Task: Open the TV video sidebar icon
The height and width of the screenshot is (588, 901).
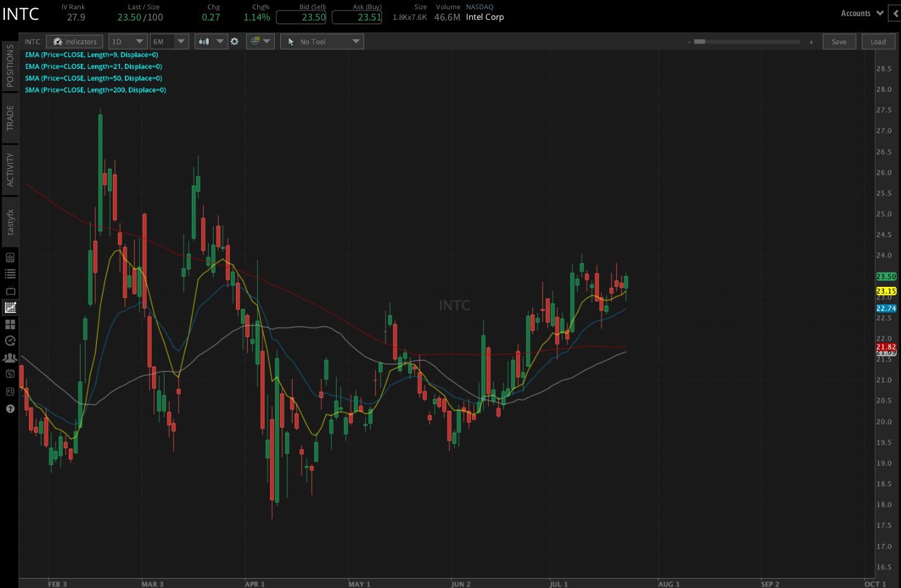Action: pyautogui.click(x=10, y=291)
